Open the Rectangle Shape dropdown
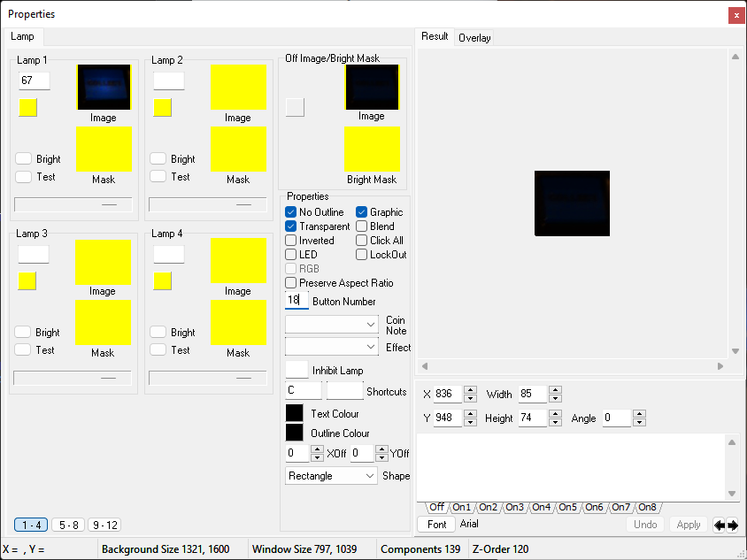Image resolution: width=747 pixels, height=560 pixels. click(331, 476)
